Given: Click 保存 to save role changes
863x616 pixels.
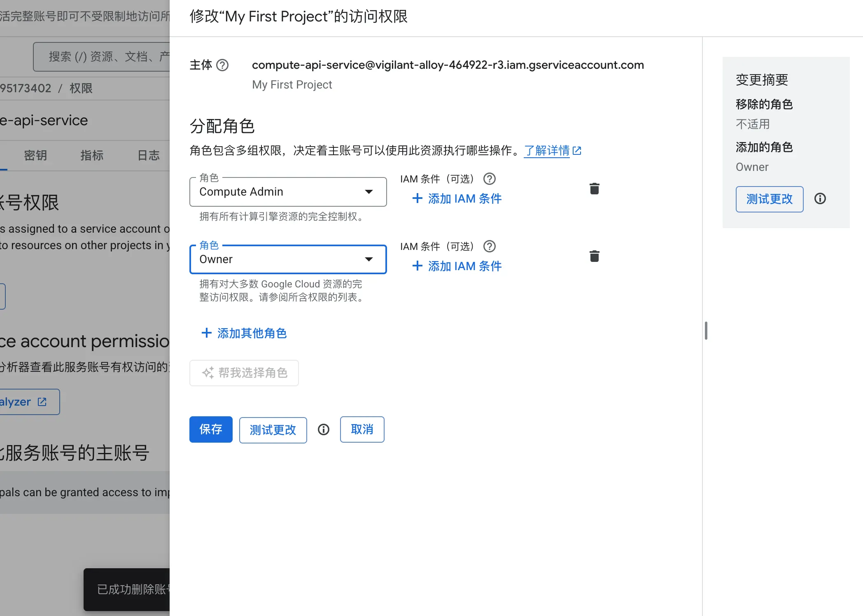Looking at the screenshot, I should pos(210,429).
